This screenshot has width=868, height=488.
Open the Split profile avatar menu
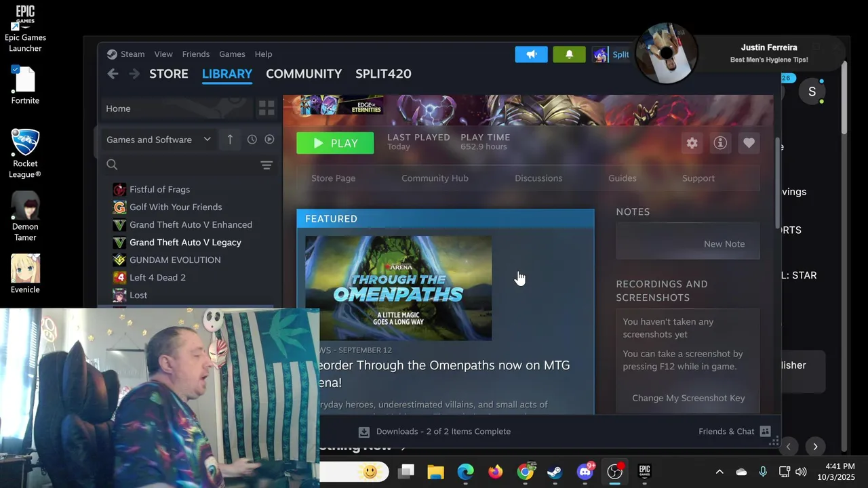[x=600, y=55]
